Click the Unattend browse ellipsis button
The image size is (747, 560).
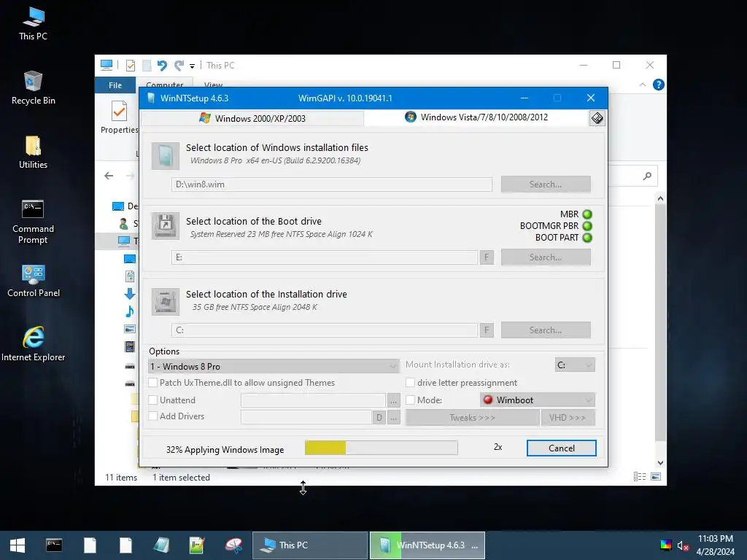393,400
